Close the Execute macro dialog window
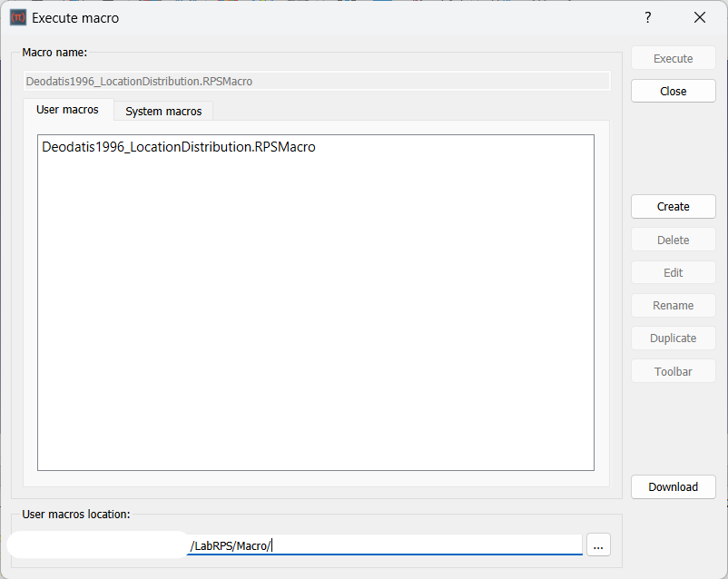Screen dimensions: 728x579 (x=699, y=17)
